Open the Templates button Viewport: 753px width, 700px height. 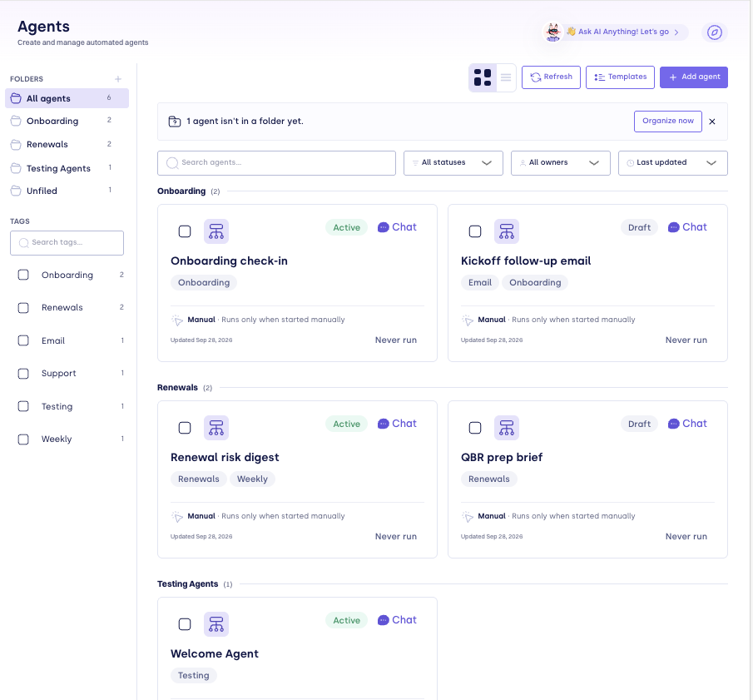pos(620,77)
